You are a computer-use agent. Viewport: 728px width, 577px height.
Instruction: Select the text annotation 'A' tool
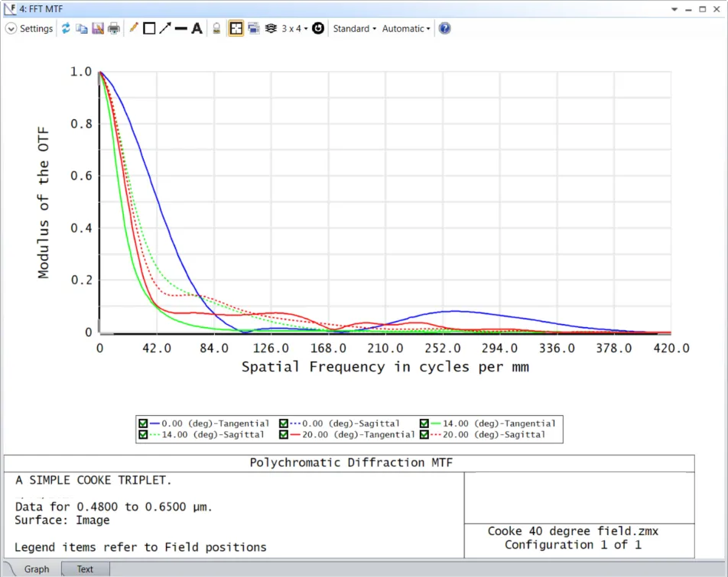point(197,28)
